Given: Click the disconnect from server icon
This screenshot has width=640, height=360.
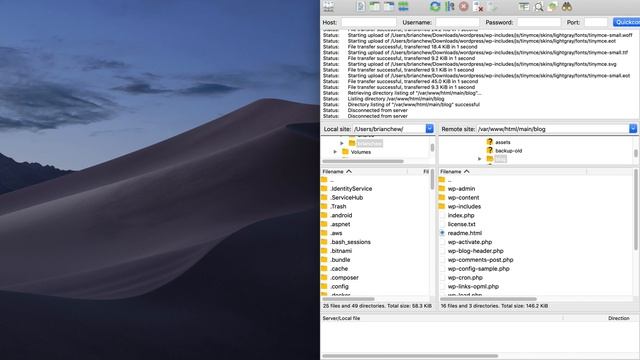Looking at the screenshot, I should [x=478, y=7].
